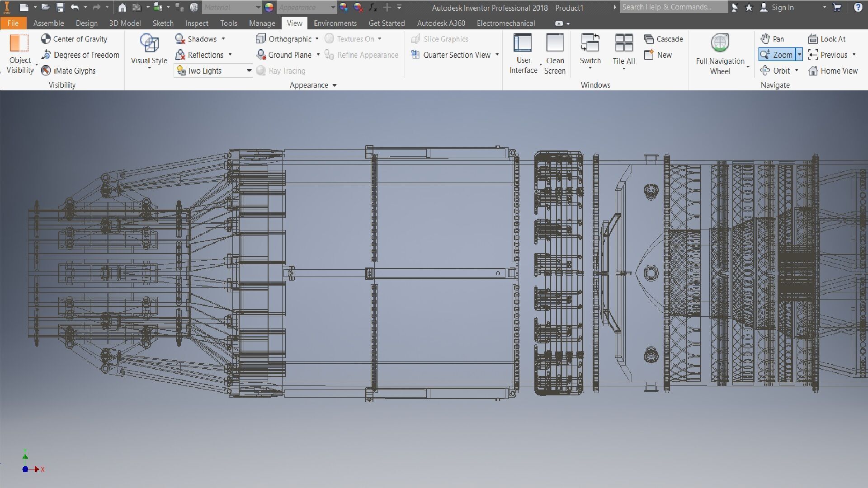Switch to the Inspect ribbon tab
Image resolution: width=868 pixels, height=488 pixels.
click(197, 23)
